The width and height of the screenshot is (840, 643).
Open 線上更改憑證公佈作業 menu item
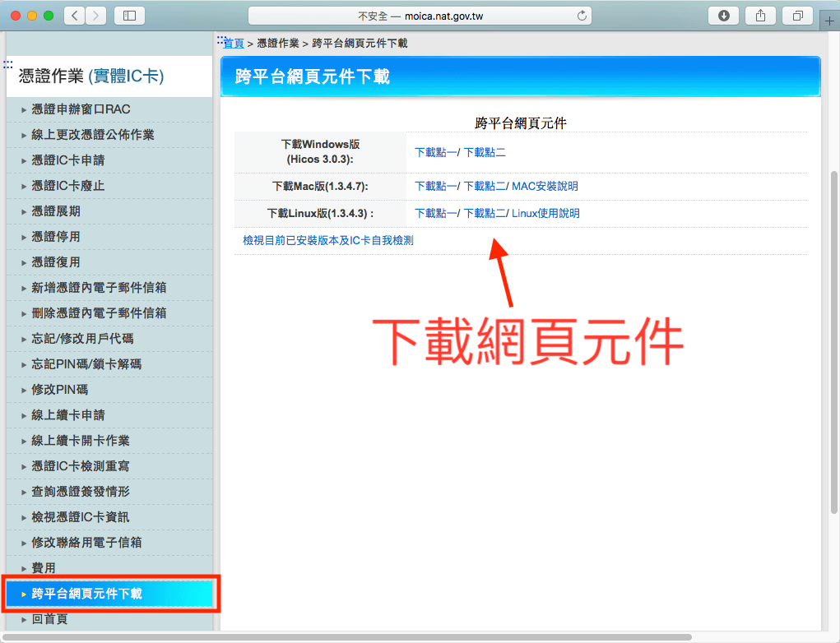92,135
